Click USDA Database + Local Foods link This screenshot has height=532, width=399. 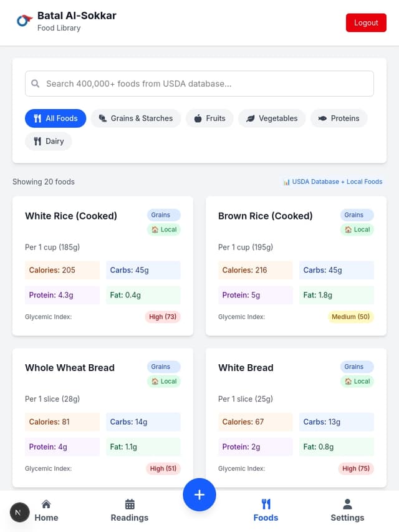(333, 182)
